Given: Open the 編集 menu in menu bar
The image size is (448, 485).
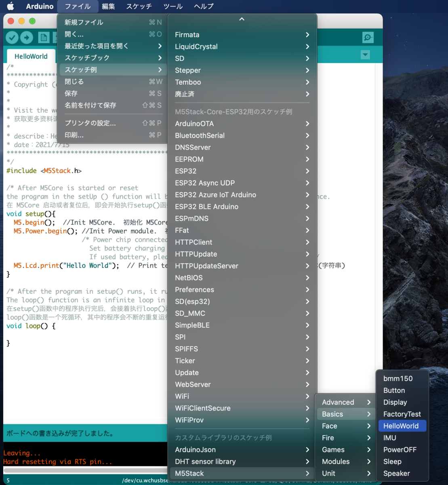Looking at the screenshot, I should [x=108, y=6].
